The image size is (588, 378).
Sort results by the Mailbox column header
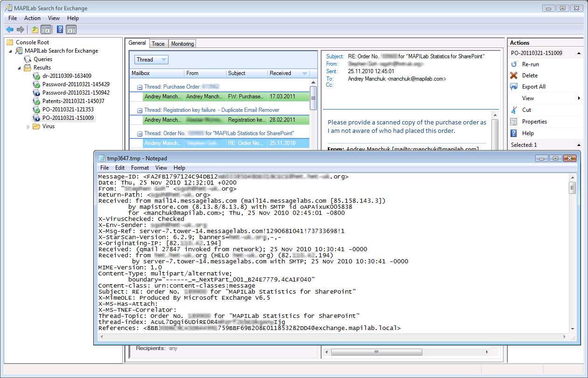tap(156, 73)
